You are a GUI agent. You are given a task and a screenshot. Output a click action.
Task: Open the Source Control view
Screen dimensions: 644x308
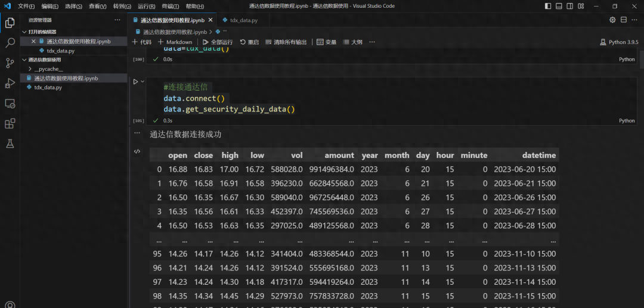10,63
